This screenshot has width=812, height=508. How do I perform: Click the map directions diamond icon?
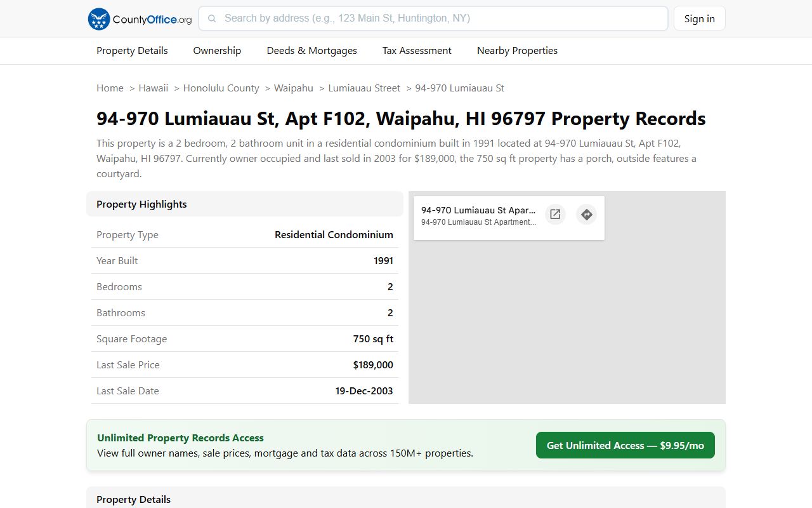pyautogui.click(x=587, y=215)
